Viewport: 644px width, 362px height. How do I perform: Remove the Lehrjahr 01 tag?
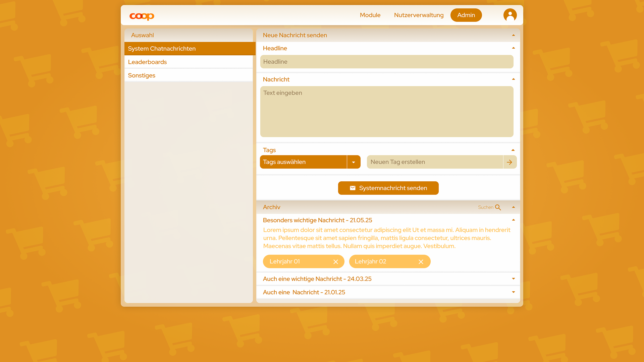pos(336,262)
